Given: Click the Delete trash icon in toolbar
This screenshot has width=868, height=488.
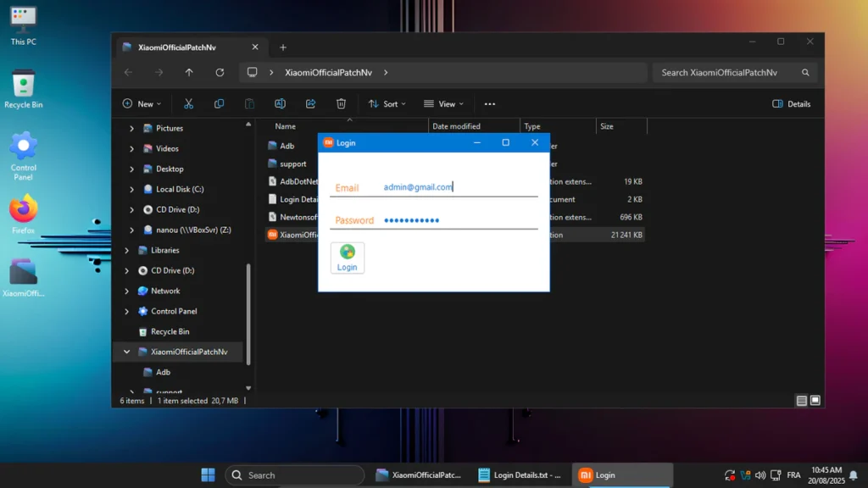Looking at the screenshot, I should 341,104.
